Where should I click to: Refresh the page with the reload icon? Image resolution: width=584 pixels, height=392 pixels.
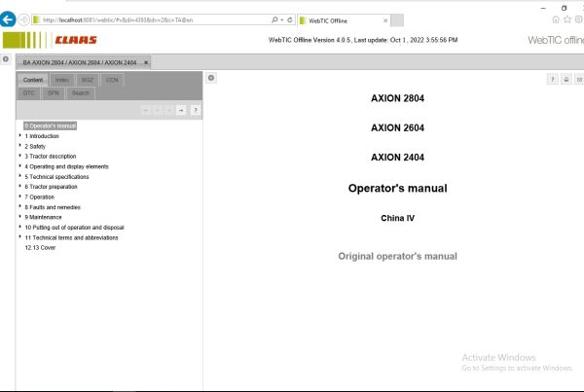click(290, 19)
